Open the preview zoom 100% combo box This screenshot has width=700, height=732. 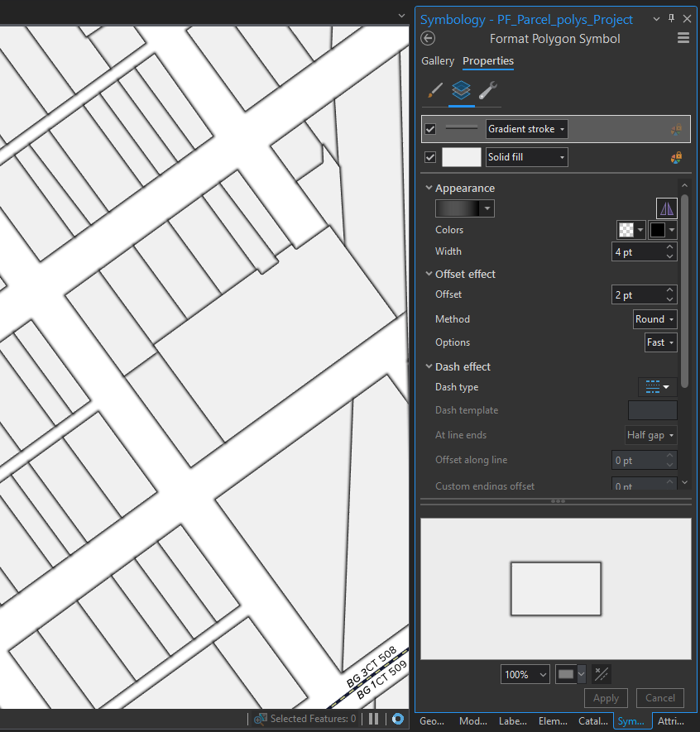coord(525,674)
